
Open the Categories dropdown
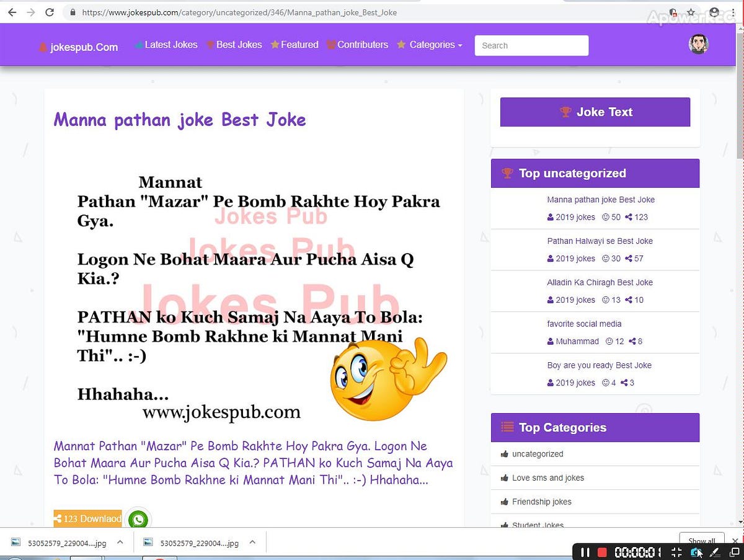433,45
